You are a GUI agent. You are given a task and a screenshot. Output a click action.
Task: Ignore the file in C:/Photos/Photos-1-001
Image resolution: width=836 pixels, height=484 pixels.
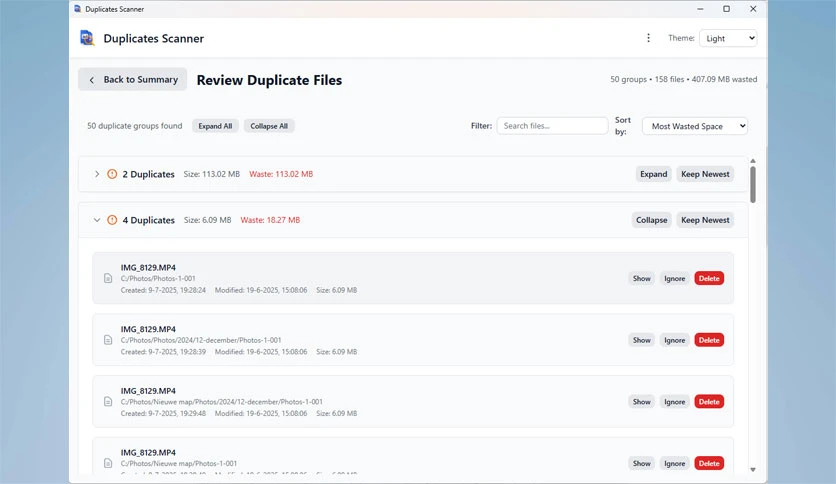[x=674, y=278]
